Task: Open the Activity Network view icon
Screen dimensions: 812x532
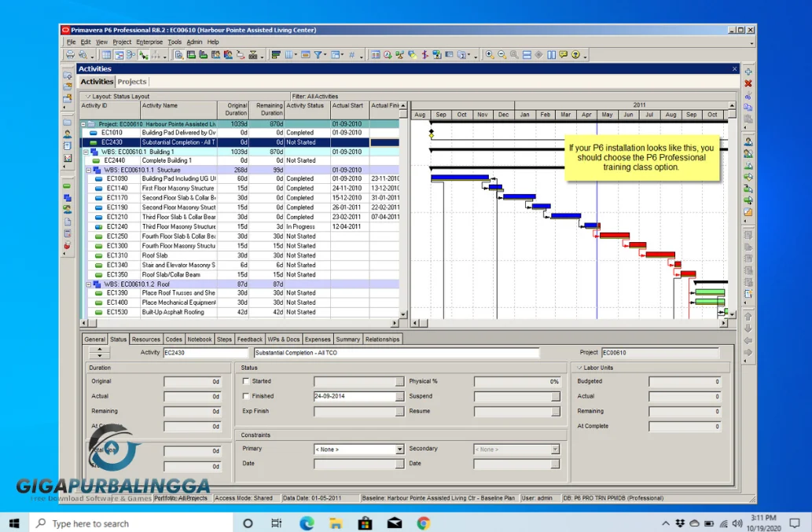Action: [x=131, y=54]
